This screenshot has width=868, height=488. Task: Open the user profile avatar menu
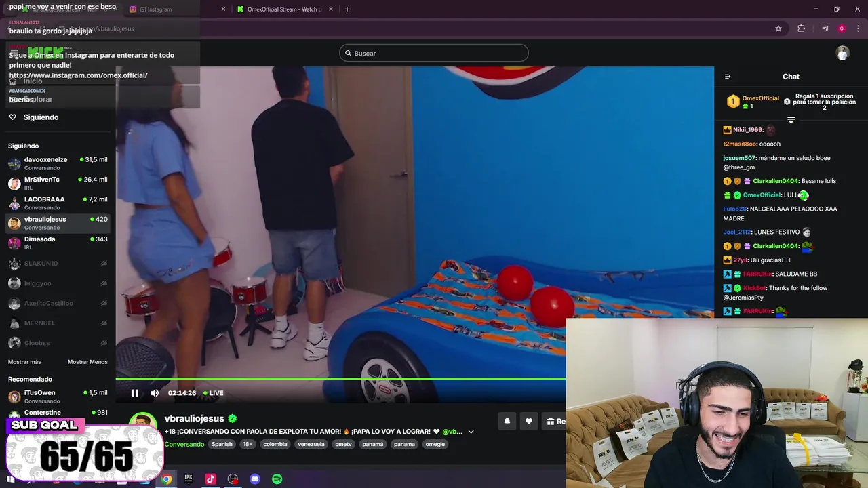point(842,53)
